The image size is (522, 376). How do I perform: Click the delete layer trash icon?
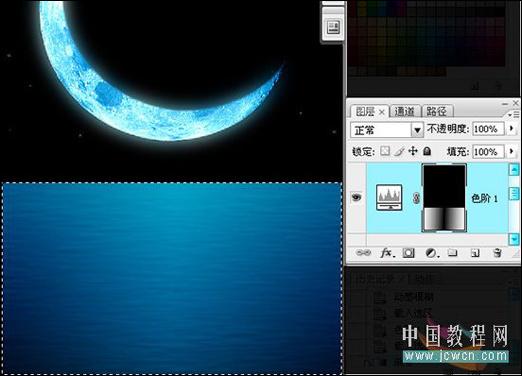(497, 253)
